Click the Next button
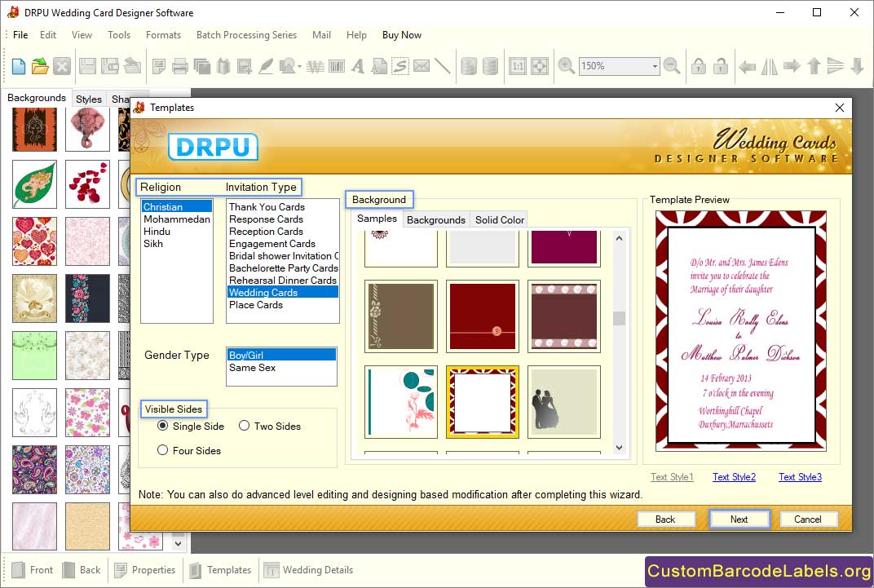 coord(739,519)
